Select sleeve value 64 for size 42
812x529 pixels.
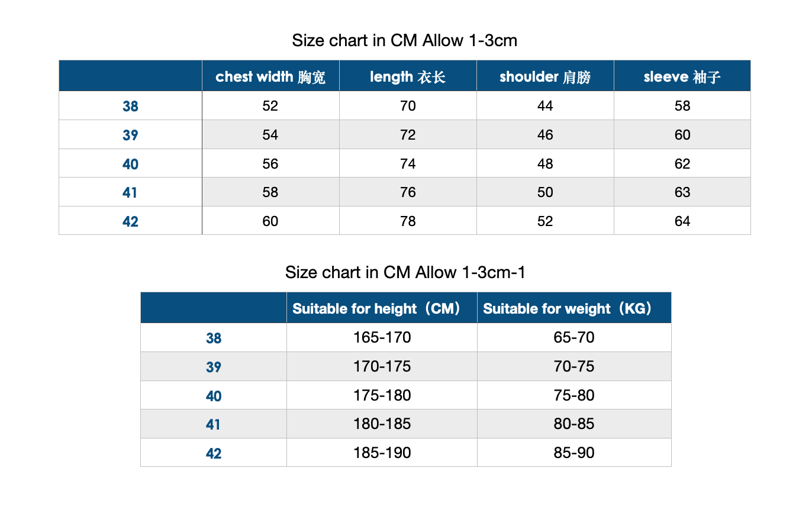(x=682, y=221)
